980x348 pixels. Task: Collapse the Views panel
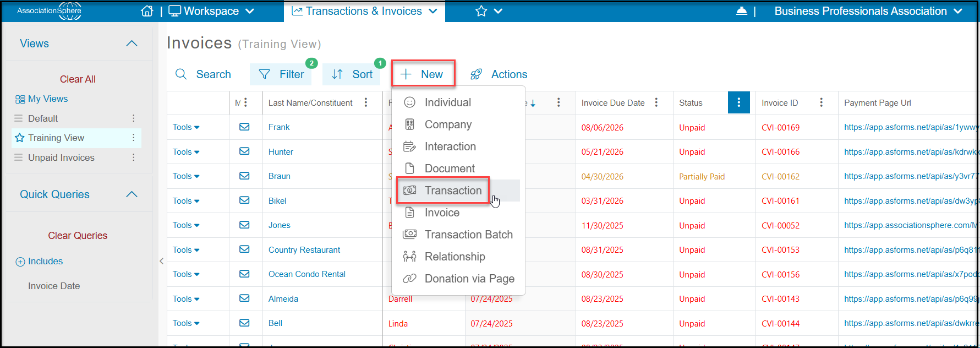pyautogui.click(x=132, y=44)
